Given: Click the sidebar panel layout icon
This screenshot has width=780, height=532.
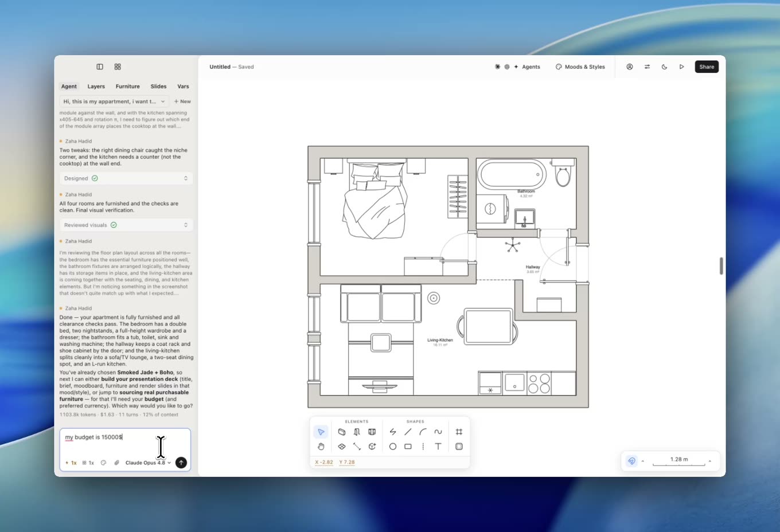Looking at the screenshot, I should coord(100,66).
